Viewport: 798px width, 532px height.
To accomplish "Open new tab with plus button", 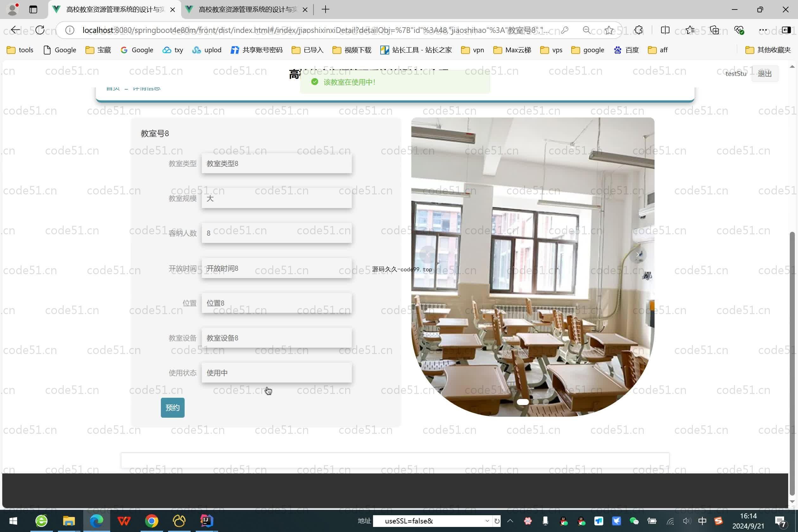I will click(x=326, y=9).
